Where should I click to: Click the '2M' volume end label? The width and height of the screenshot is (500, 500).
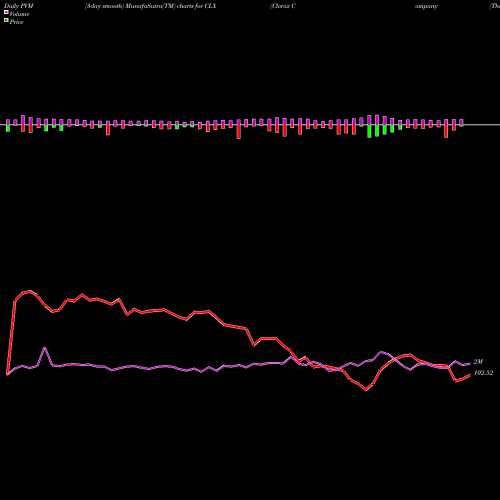(478, 362)
